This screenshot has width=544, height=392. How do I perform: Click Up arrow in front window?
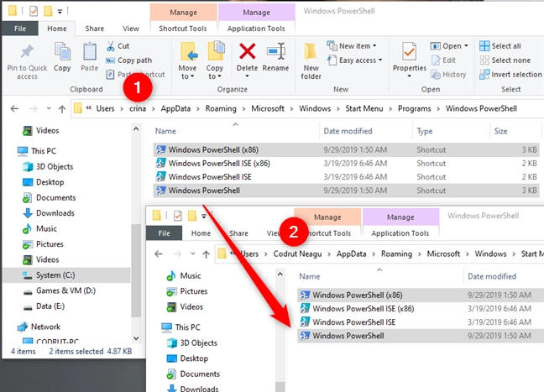[206, 254]
